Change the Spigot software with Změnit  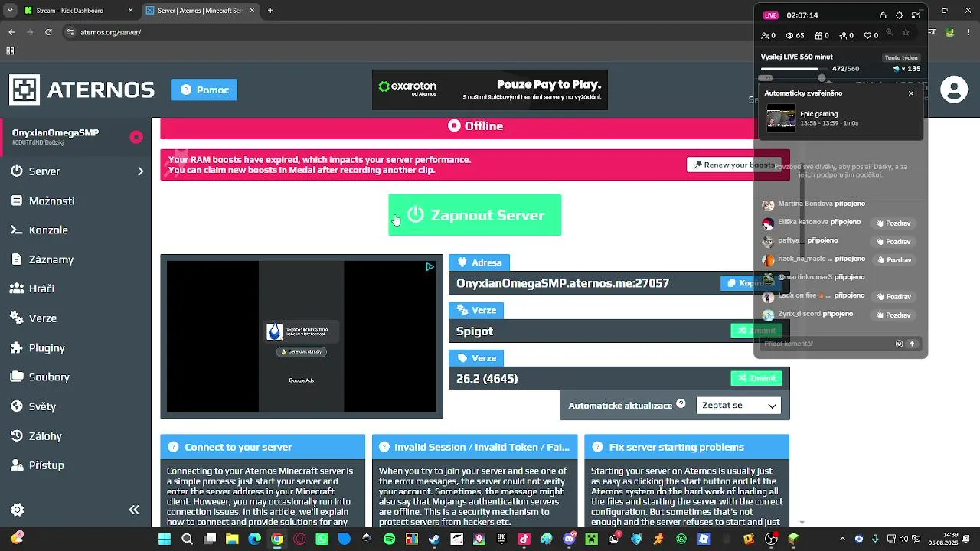pos(756,331)
